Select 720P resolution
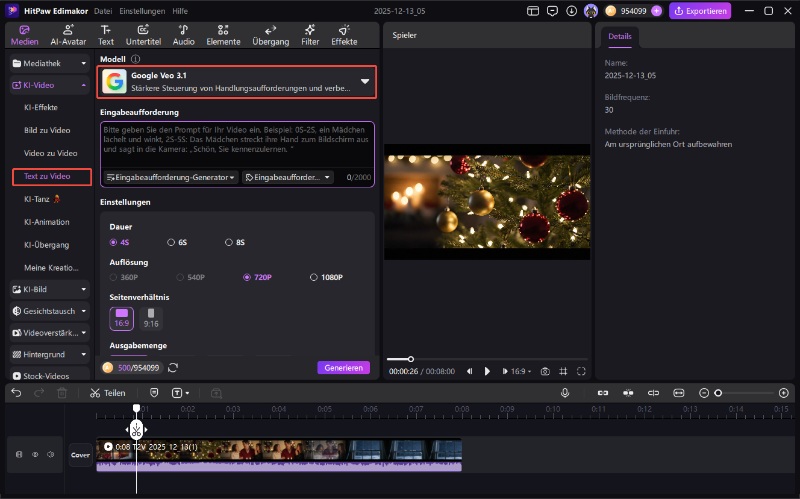800x499 pixels. click(258, 277)
